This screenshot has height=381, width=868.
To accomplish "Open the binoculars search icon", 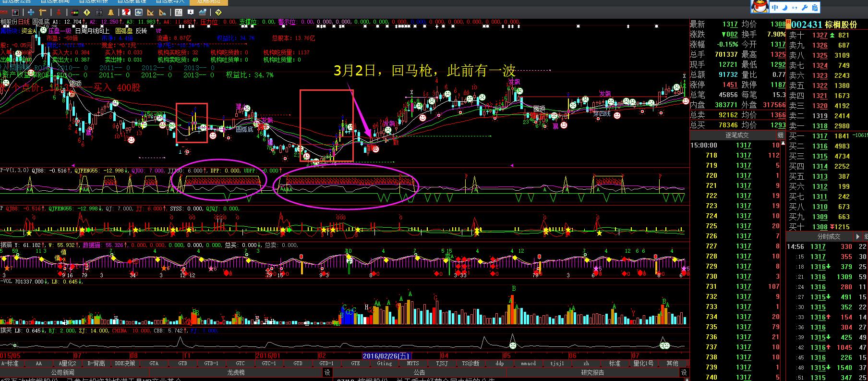I will pyautogui.click(x=99, y=12).
